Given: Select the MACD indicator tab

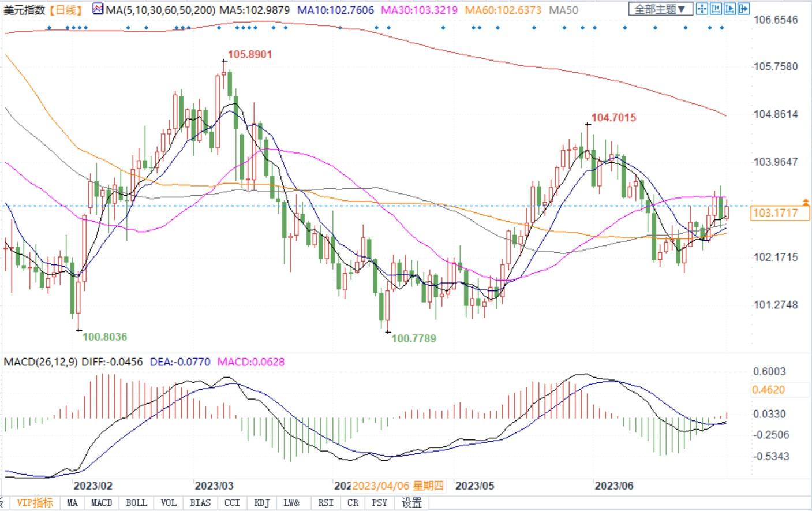Looking at the screenshot, I should point(102,502).
